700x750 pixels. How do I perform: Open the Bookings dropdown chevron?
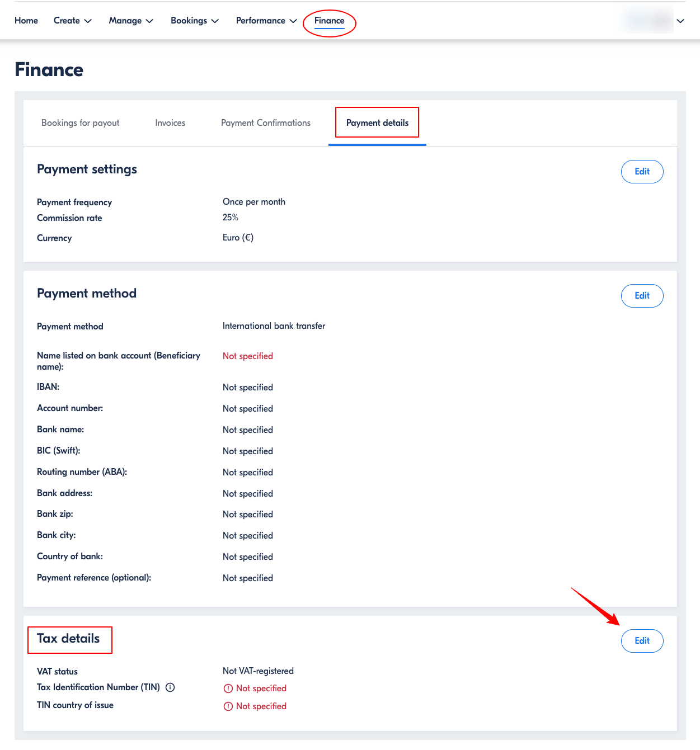click(215, 21)
